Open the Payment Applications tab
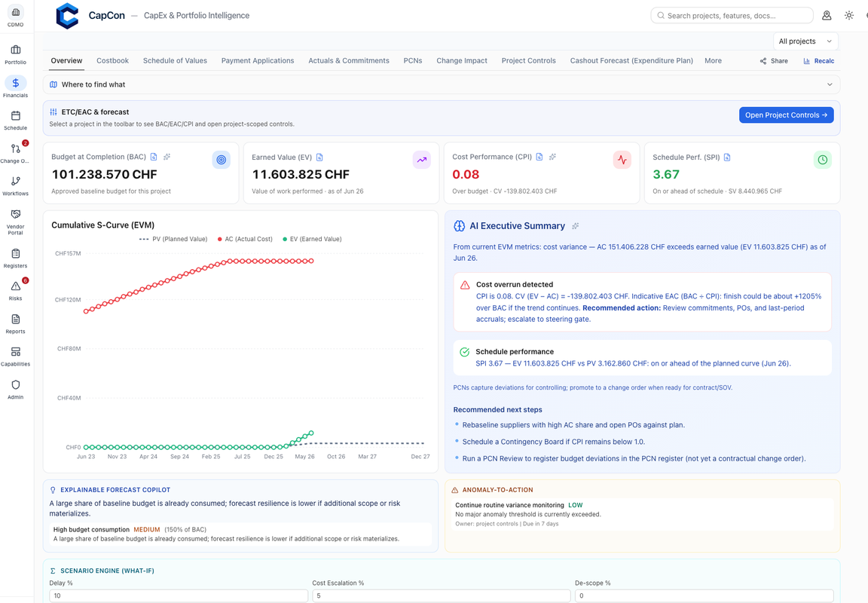 pos(258,61)
